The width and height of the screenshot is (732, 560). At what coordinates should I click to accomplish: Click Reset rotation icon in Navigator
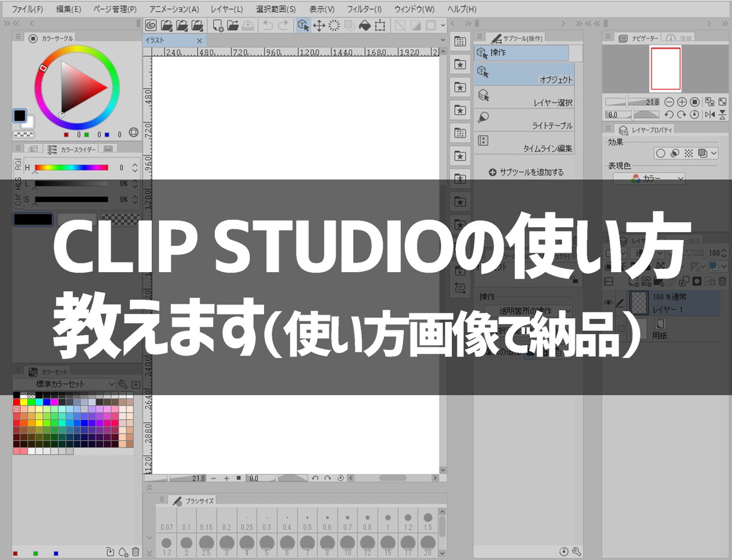[694, 114]
